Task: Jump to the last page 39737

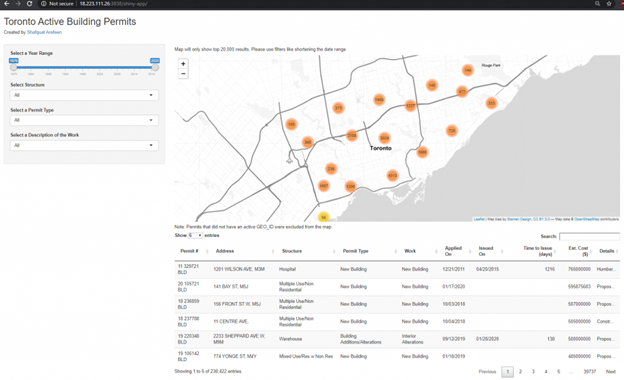Action: 589,372
